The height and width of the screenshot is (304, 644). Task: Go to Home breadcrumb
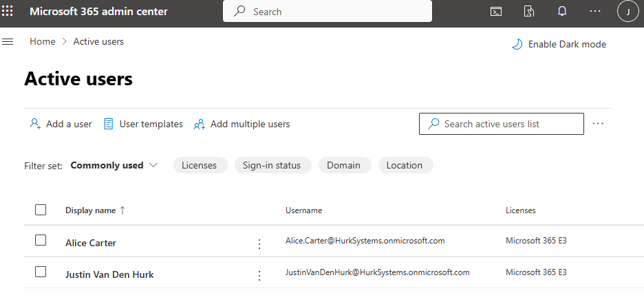pos(42,41)
